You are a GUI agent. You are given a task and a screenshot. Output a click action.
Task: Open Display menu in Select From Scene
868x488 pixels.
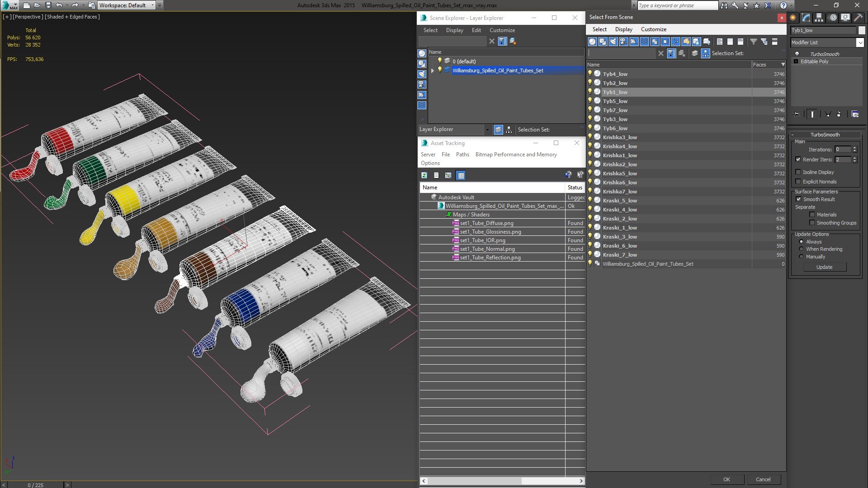[x=624, y=29]
